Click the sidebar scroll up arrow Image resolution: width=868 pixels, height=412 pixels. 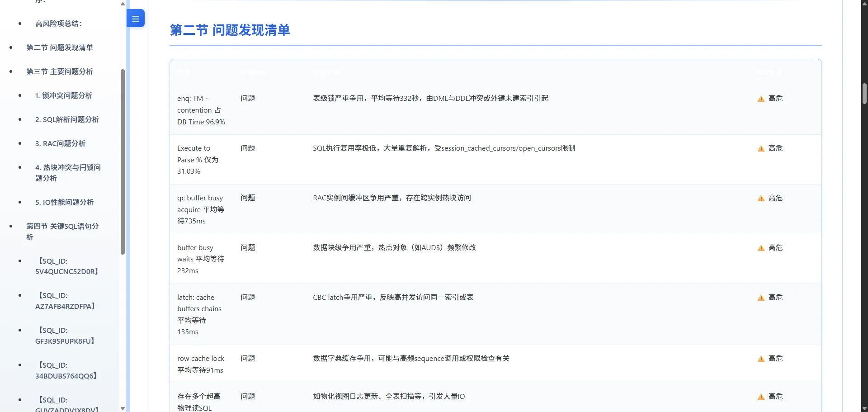[x=123, y=4]
